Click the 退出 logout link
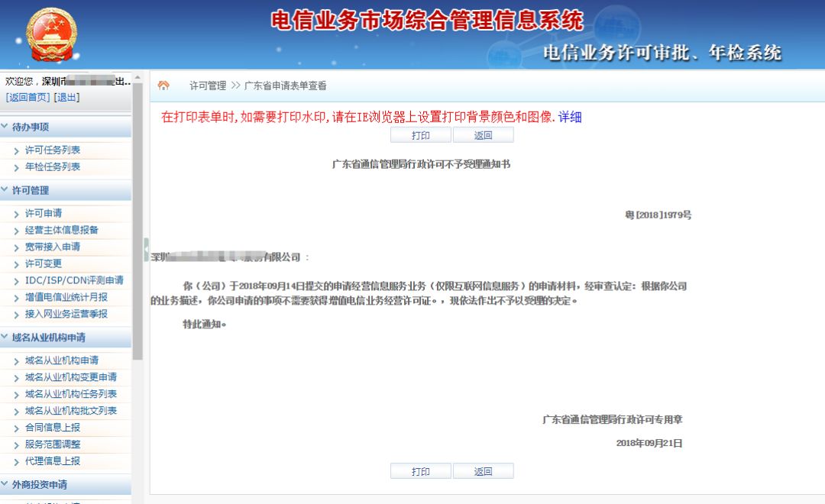825x504 pixels. (x=66, y=97)
